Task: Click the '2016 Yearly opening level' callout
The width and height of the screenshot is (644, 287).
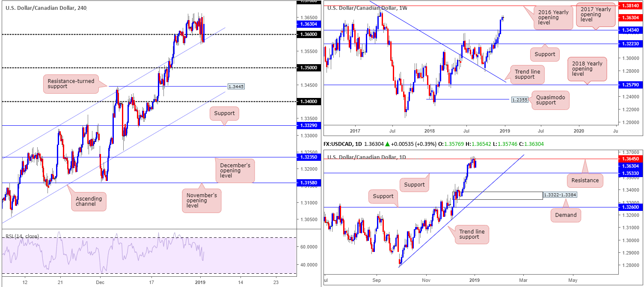Action: tap(554, 18)
